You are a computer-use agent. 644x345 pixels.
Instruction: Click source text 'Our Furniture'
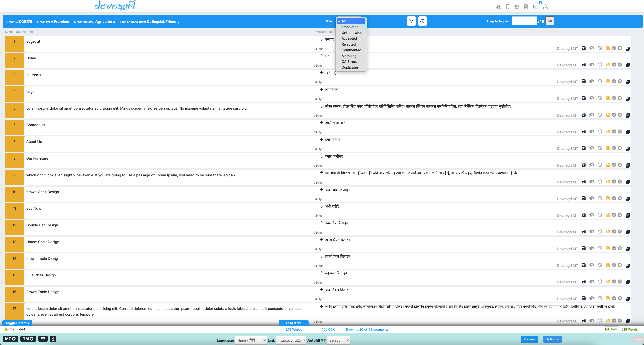[x=37, y=158]
